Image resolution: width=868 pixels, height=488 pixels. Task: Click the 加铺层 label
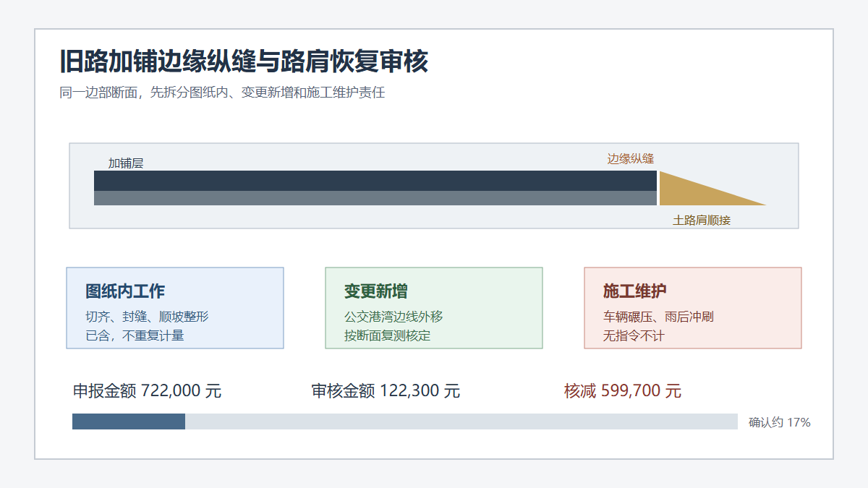126,163
